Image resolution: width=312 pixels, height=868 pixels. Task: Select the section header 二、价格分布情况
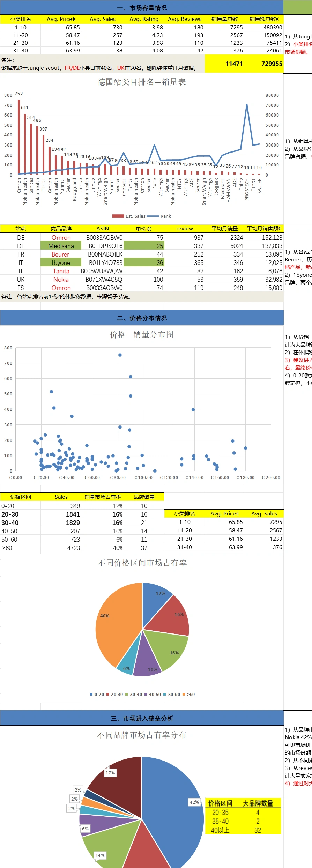coord(142,318)
